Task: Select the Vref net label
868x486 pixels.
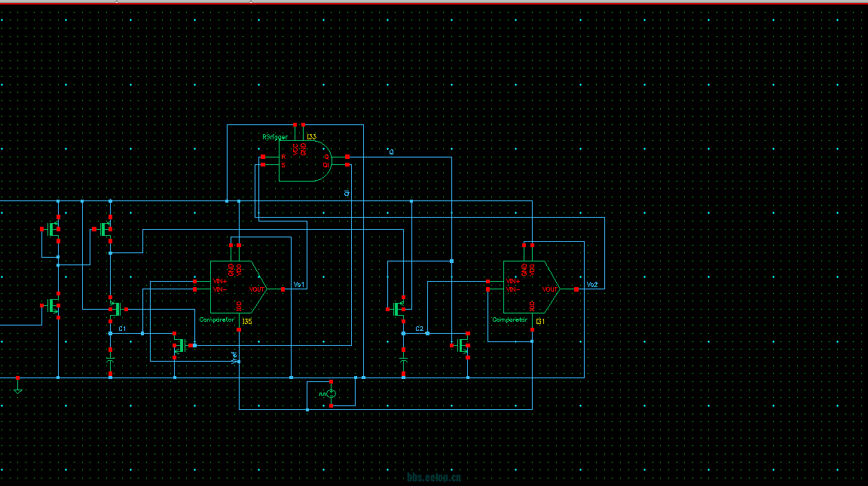Action: pos(234,358)
